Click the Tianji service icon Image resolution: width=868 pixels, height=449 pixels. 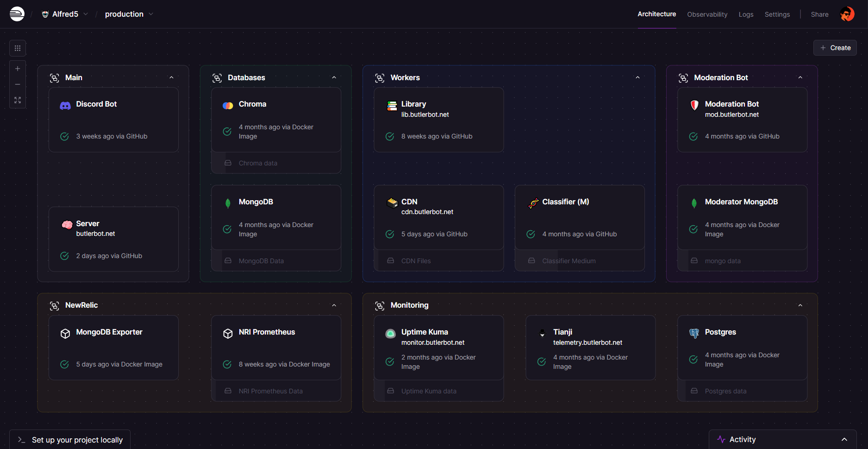click(543, 333)
